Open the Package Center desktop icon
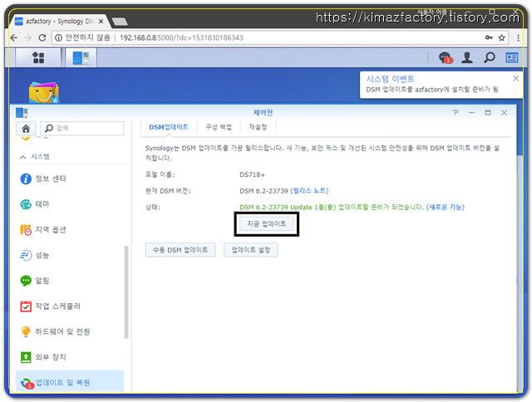 coord(43,92)
